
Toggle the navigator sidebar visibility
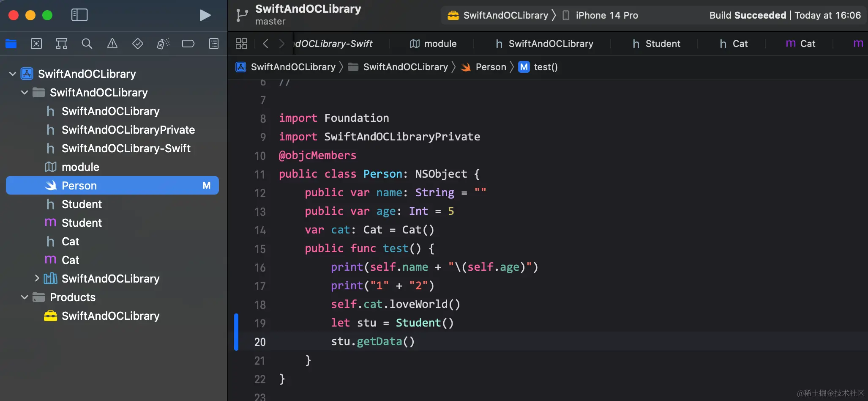(x=79, y=15)
